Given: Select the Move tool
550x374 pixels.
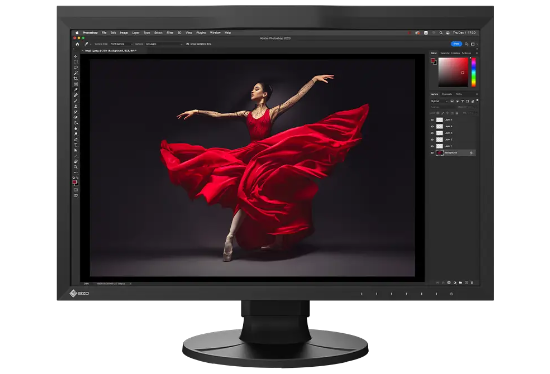Looking at the screenshot, I should click(x=75, y=56).
